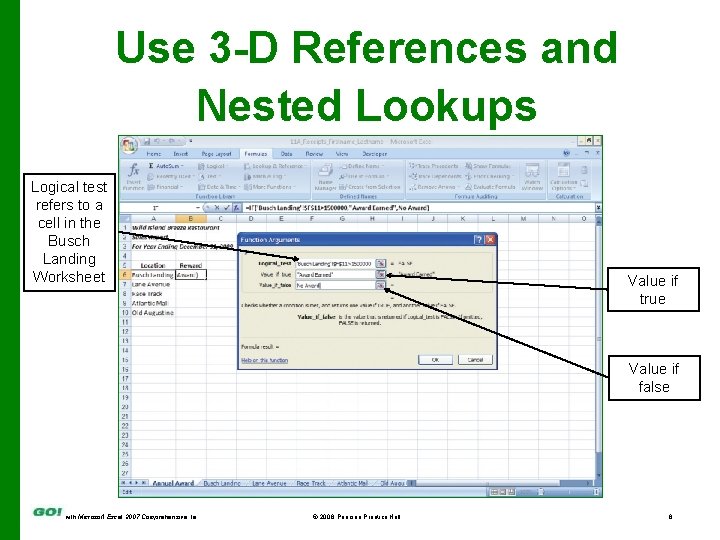The width and height of the screenshot is (720, 540).
Task: Switch to the Review ribbon tab
Action: (x=315, y=154)
